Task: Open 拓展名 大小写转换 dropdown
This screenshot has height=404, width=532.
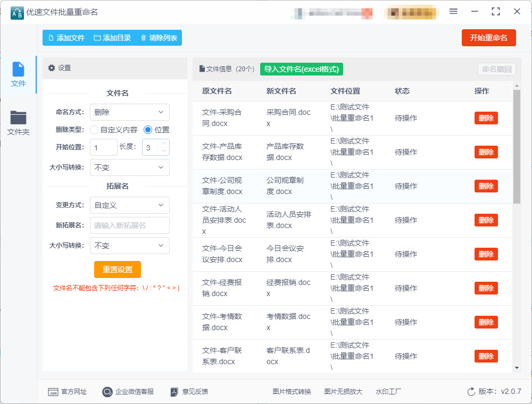Action: coord(130,246)
